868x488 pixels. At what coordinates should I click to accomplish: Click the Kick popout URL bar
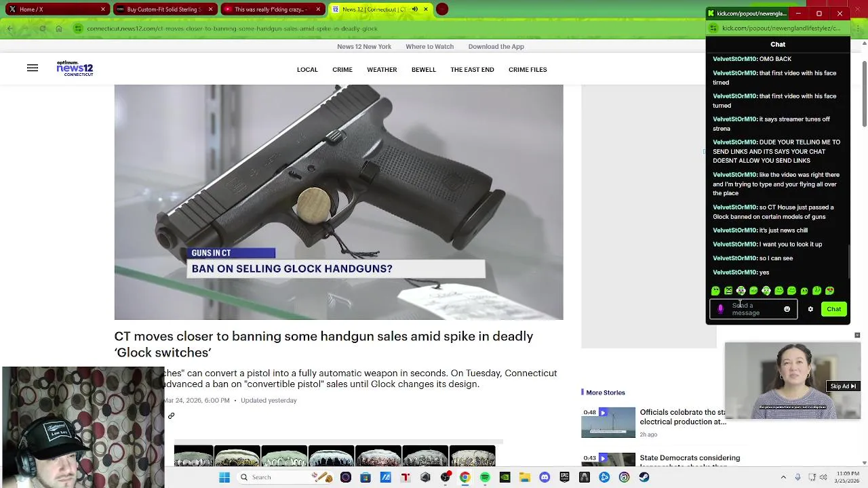click(781, 28)
